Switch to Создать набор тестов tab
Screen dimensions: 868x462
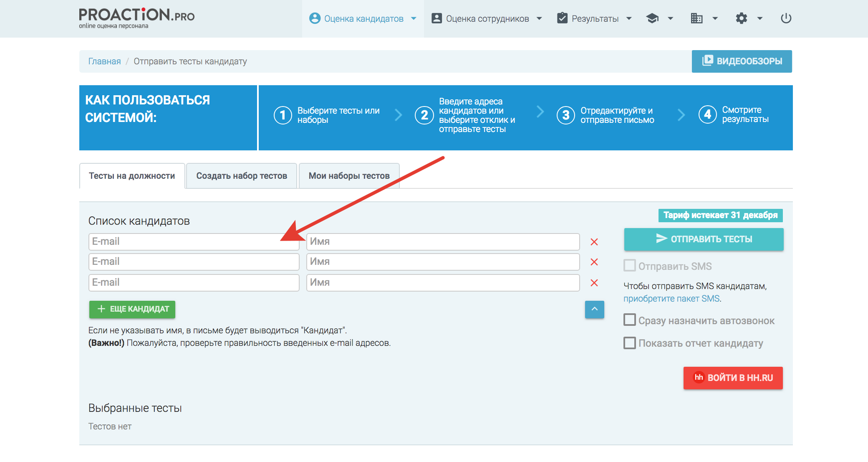coord(242,176)
